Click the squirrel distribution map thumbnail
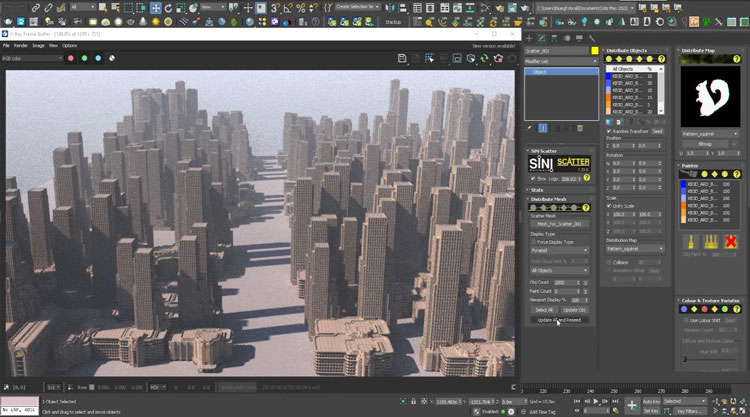 pos(710,96)
